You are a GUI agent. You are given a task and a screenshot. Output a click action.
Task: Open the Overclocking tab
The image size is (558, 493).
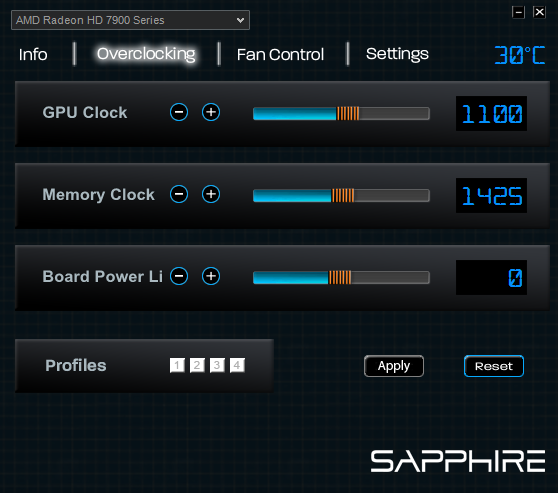pyautogui.click(x=146, y=54)
